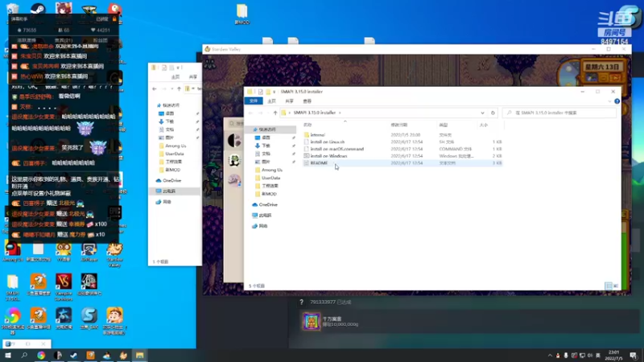Open Among Us folder in SMAPI installer sidebar

(x=271, y=170)
